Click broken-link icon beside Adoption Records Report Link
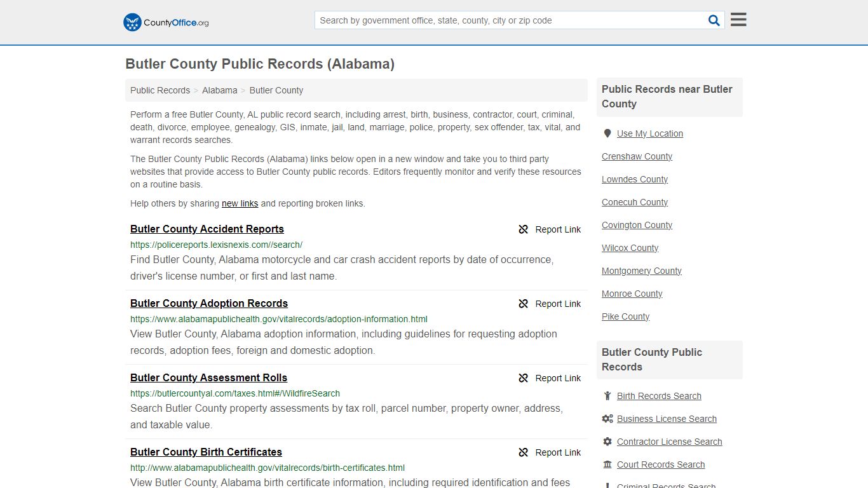The image size is (868, 488). click(523, 304)
